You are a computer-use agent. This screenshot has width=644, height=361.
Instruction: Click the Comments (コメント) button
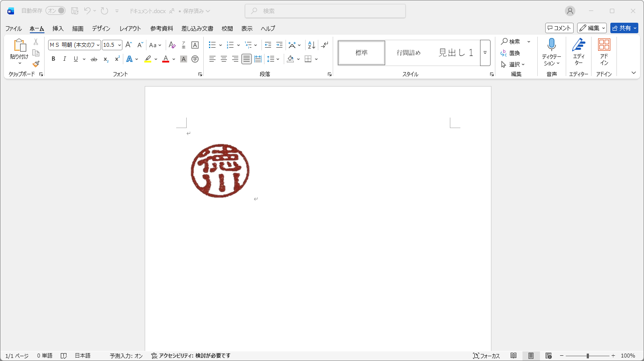[559, 28]
